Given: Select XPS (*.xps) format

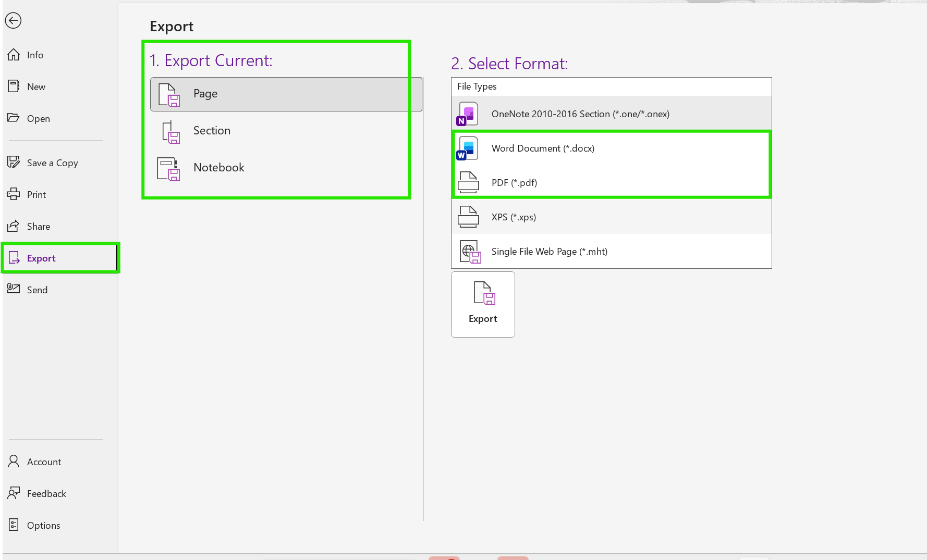Looking at the screenshot, I should coord(611,217).
